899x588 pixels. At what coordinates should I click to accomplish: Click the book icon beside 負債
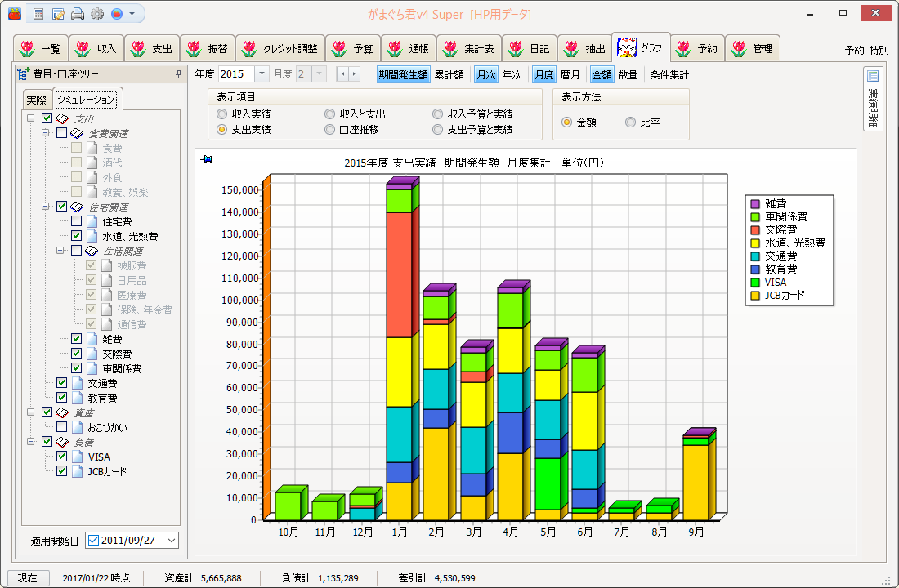click(62, 442)
